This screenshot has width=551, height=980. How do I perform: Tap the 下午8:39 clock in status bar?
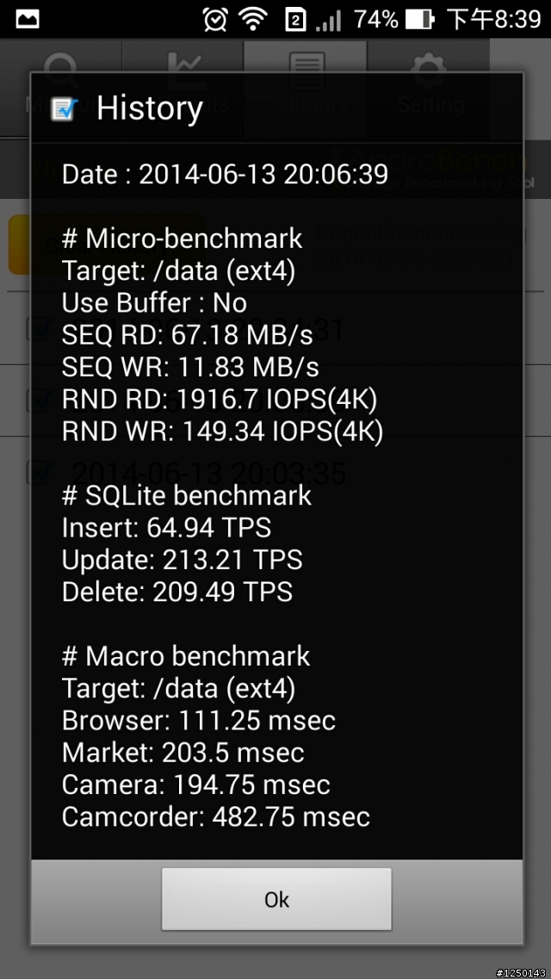pyautogui.click(x=494, y=20)
